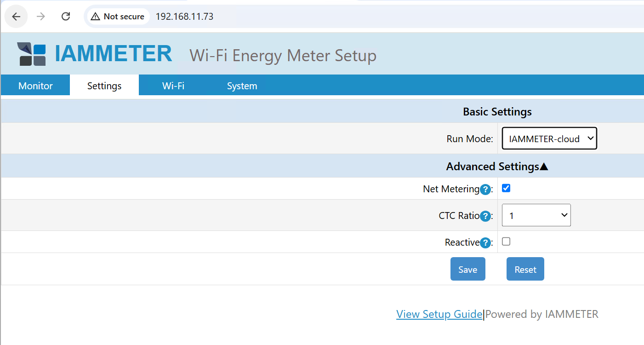
Task: Click the Save button
Action: coord(467,269)
